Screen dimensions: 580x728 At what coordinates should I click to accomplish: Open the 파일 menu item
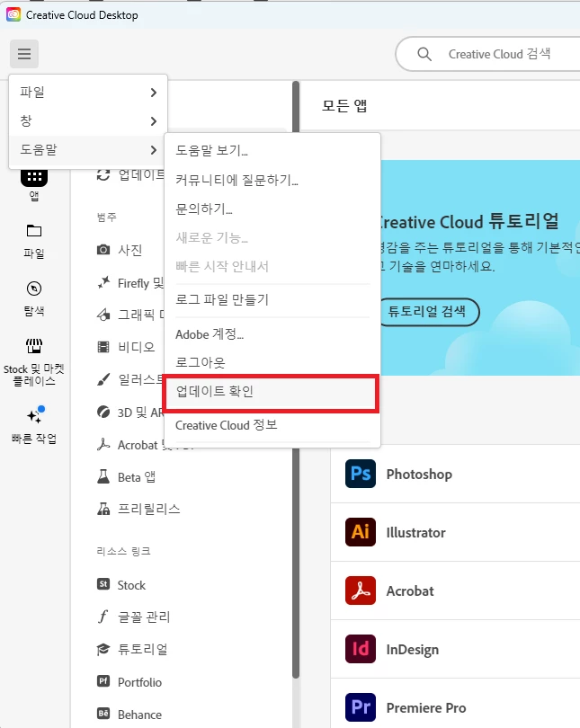[88, 93]
